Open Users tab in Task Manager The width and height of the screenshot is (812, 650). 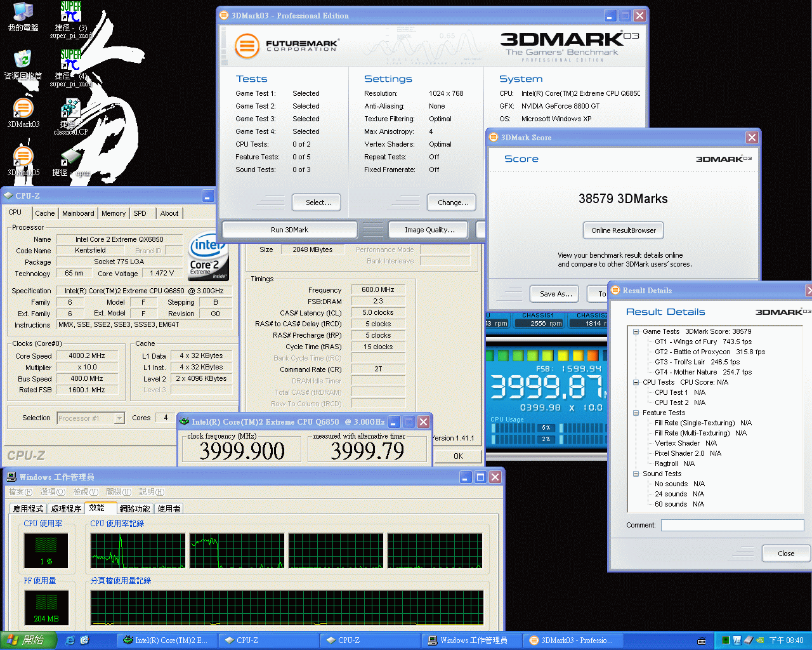pyautogui.click(x=169, y=508)
